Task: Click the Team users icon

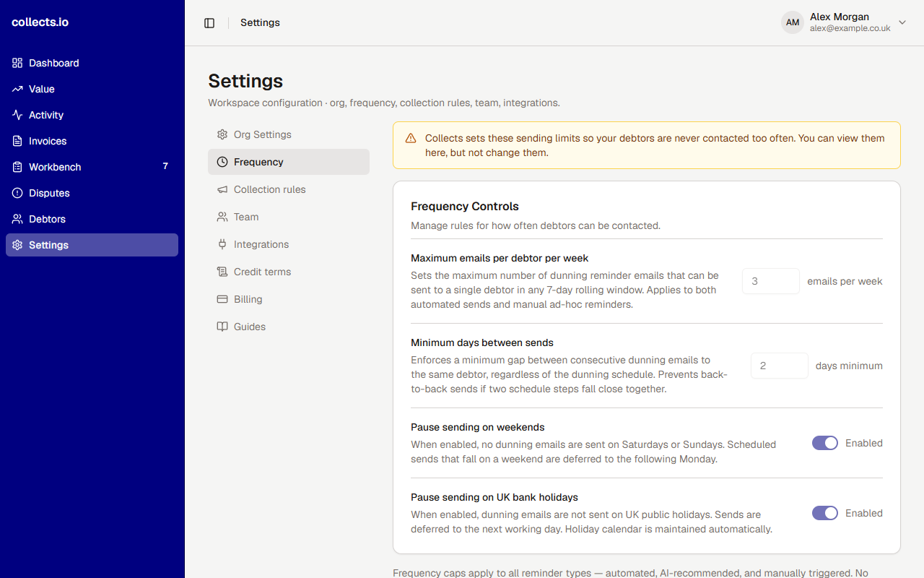Action: pyautogui.click(x=222, y=217)
